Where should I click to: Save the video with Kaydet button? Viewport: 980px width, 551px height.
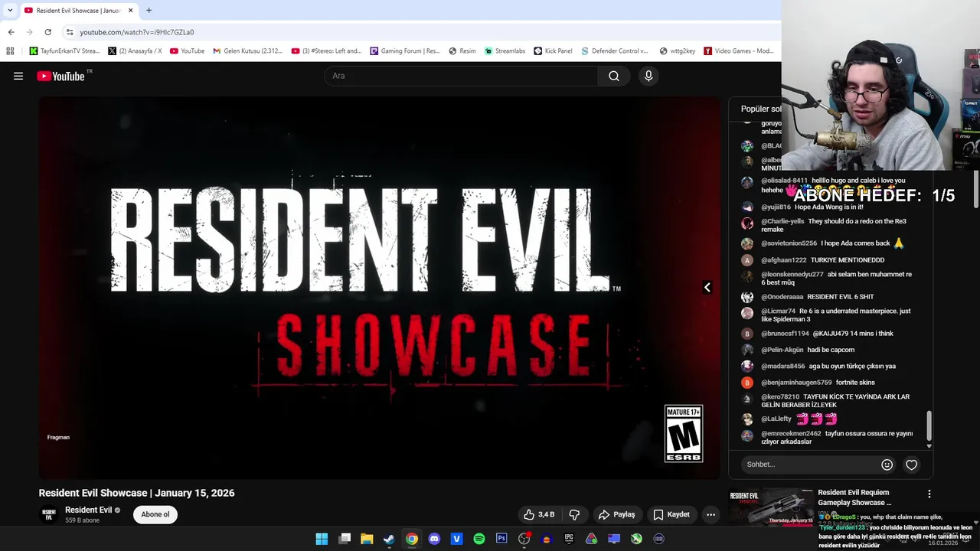coord(671,514)
